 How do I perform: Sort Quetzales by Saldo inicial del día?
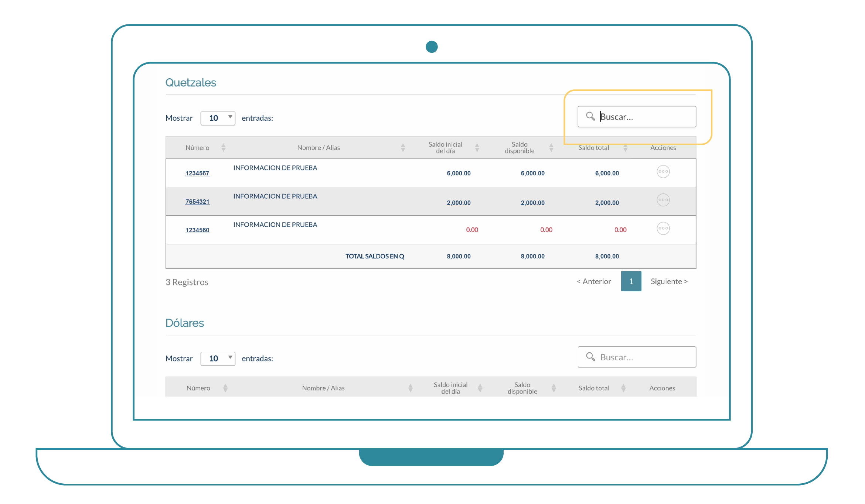(477, 148)
